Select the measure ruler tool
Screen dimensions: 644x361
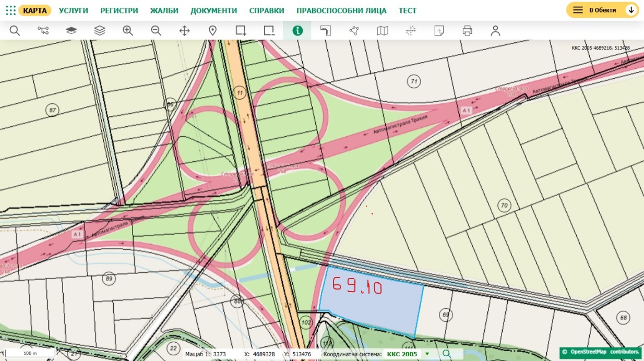click(x=326, y=31)
